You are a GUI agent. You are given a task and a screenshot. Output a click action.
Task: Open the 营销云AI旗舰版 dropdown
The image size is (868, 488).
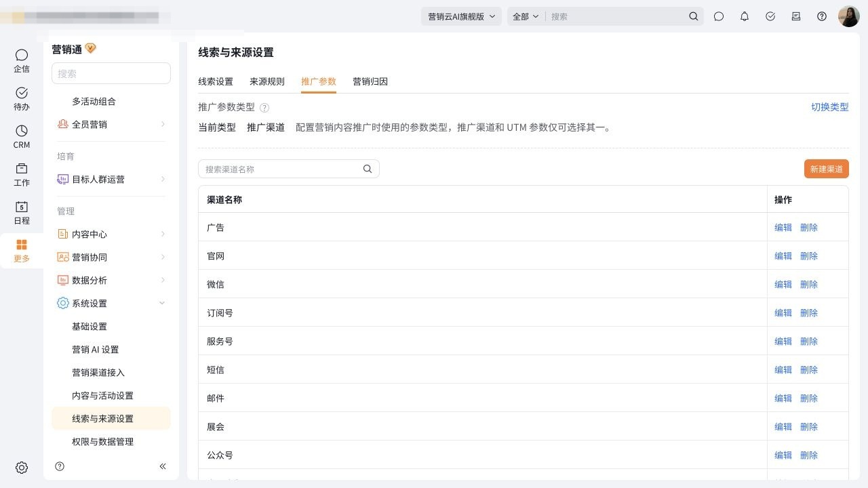click(461, 16)
